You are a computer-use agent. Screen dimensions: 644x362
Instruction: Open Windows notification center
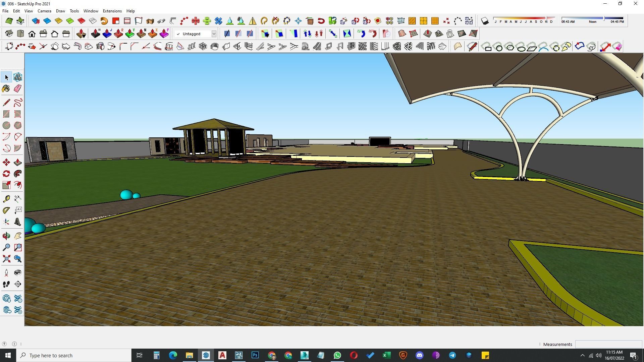634,355
